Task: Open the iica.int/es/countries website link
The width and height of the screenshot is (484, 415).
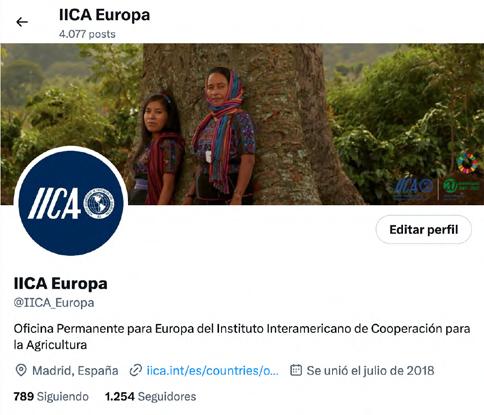Action: coord(213,370)
